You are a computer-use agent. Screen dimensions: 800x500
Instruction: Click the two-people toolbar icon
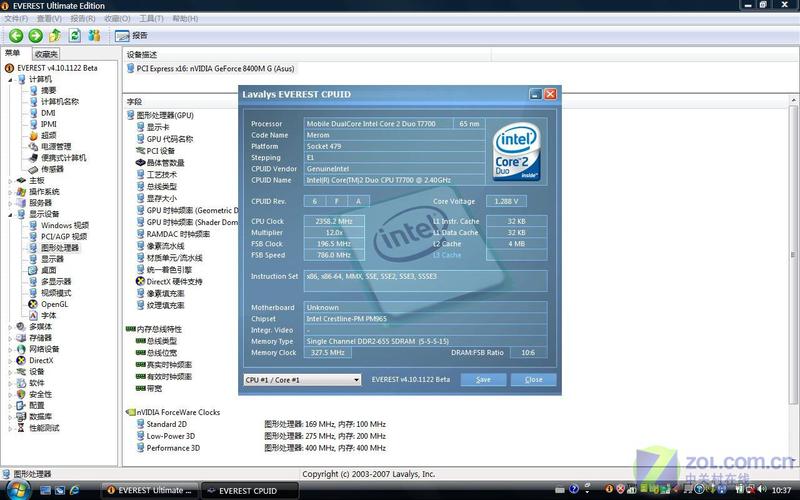click(94, 36)
